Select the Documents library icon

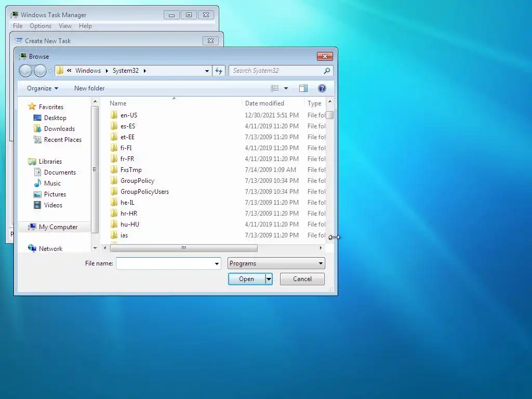tap(37, 172)
